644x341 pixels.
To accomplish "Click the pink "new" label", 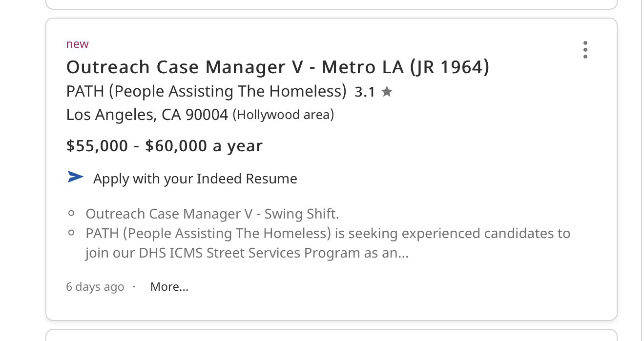I will [x=77, y=44].
